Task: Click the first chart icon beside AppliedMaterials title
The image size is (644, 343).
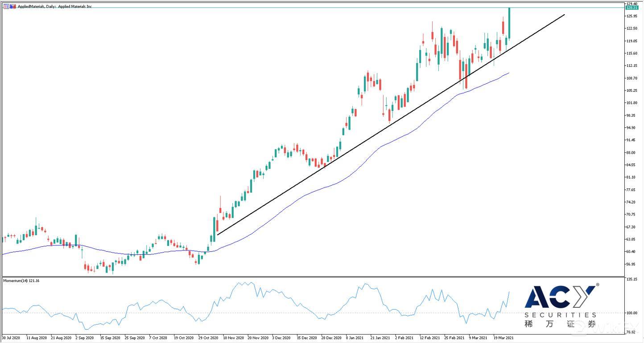Action: tap(5, 6)
